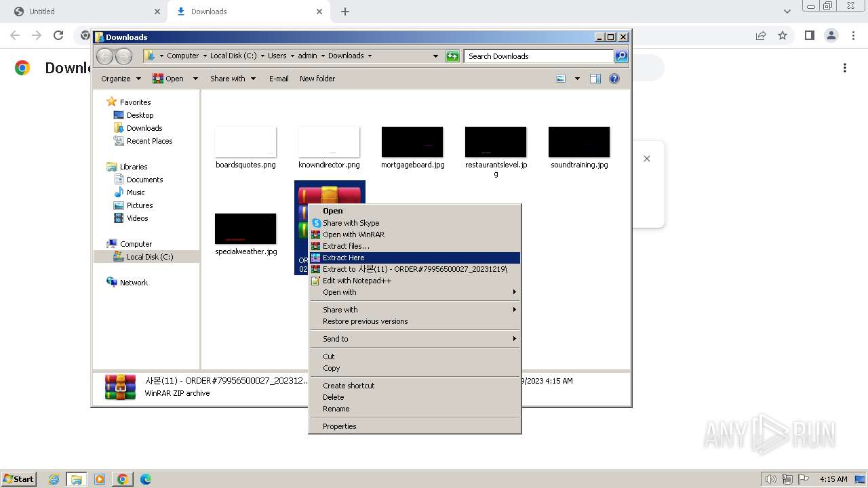Select Local Disk (C:) in sidebar

[149, 257]
